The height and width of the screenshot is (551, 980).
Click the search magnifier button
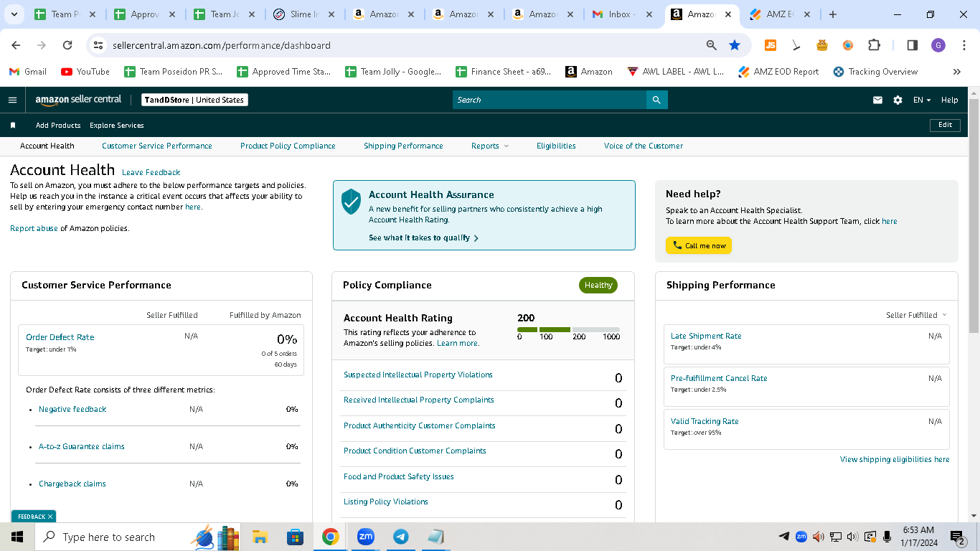[656, 100]
